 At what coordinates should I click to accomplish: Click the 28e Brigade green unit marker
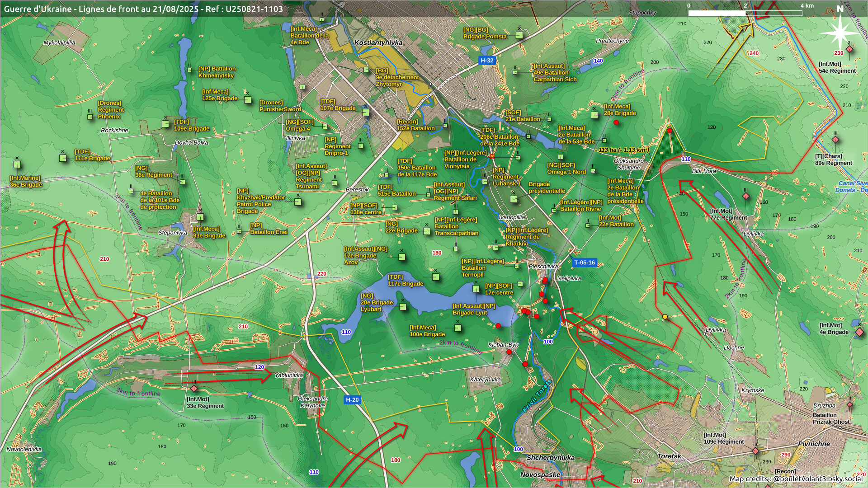click(594, 115)
